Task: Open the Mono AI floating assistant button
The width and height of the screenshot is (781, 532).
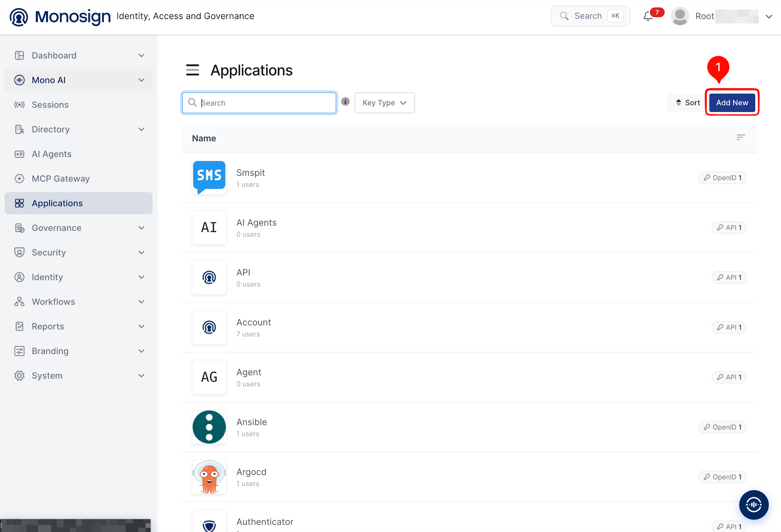Action: tap(754, 505)
